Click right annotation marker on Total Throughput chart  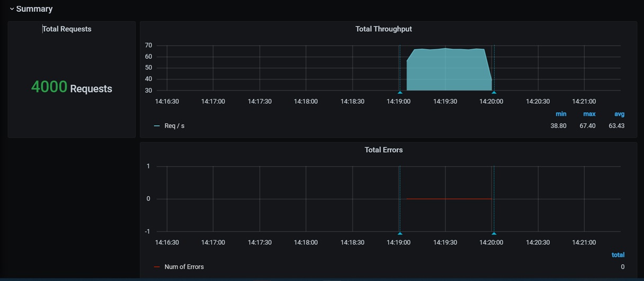(494, 92)
